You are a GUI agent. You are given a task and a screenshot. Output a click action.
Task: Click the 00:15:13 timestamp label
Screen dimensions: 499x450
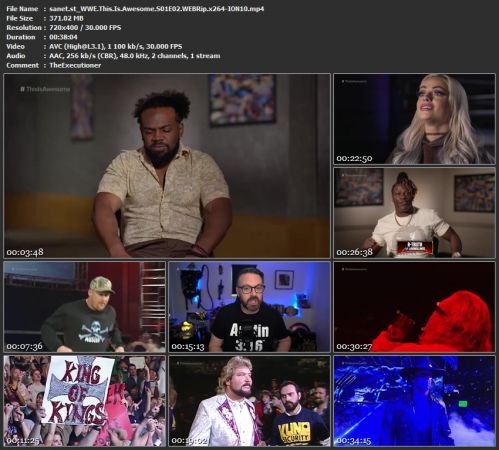(188, 346)
